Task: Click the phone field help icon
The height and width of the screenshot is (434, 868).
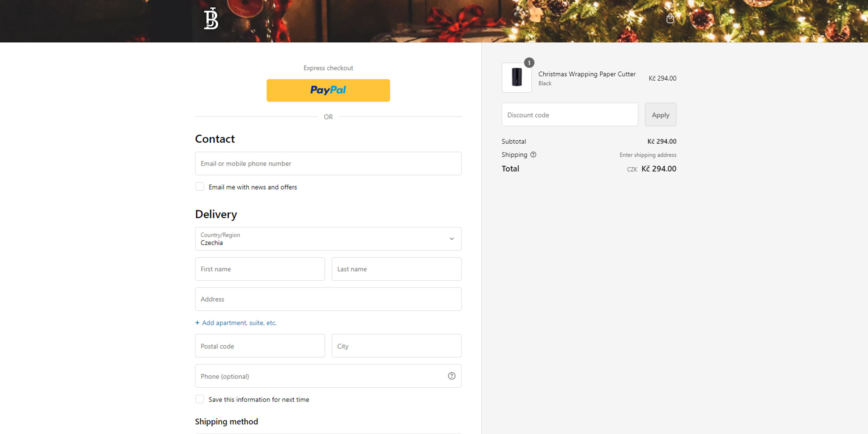Action: (x=451, y=376)
